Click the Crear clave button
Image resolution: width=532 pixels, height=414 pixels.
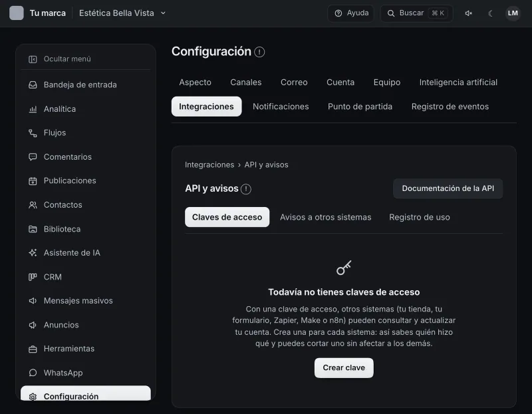[x=344, y=368]
